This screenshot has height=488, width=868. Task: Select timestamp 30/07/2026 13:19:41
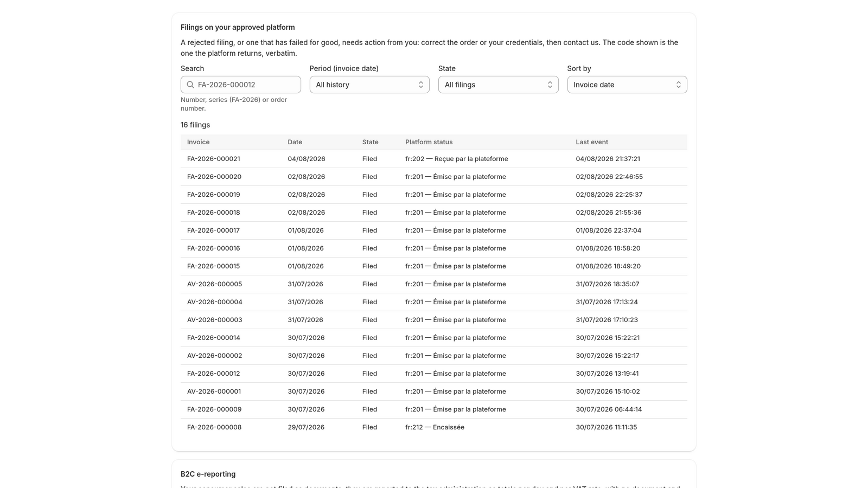pyautogui.click(x=607, y=374)
